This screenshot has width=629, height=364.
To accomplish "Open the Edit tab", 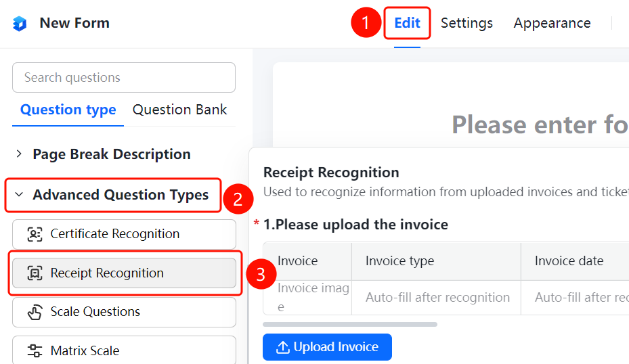I will tap(407, 23).
